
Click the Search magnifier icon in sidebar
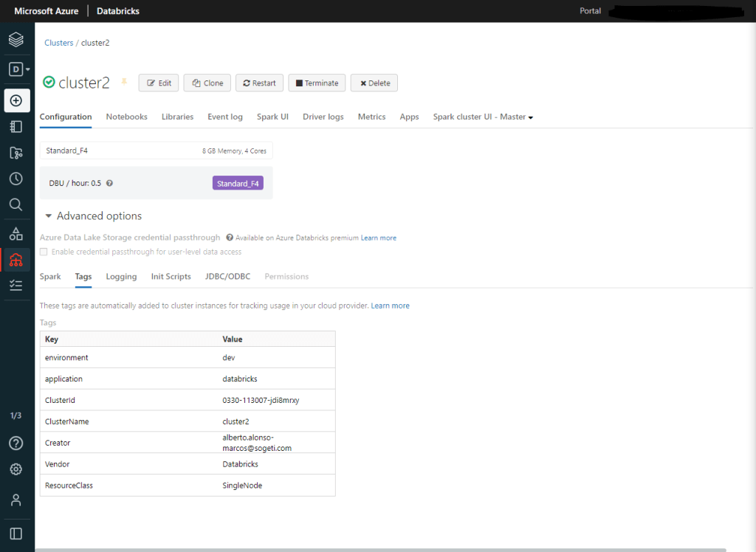(16, 204)
